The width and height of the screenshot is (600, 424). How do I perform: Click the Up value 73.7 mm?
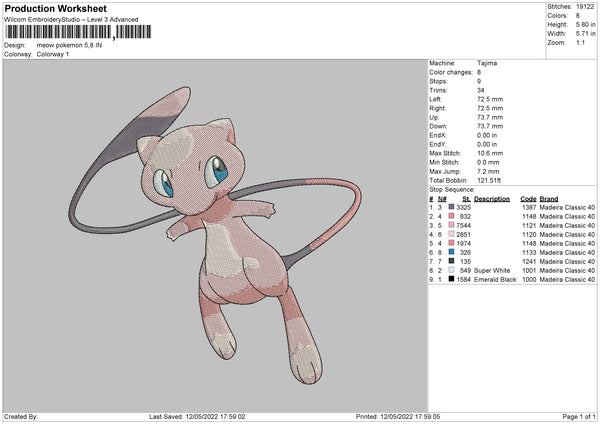pos(490,117)
